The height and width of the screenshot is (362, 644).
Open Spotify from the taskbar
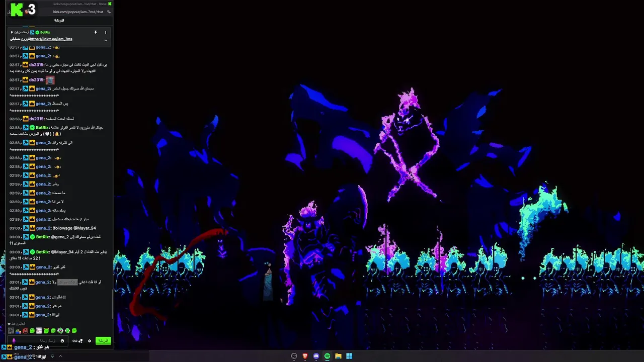(327, 356)
